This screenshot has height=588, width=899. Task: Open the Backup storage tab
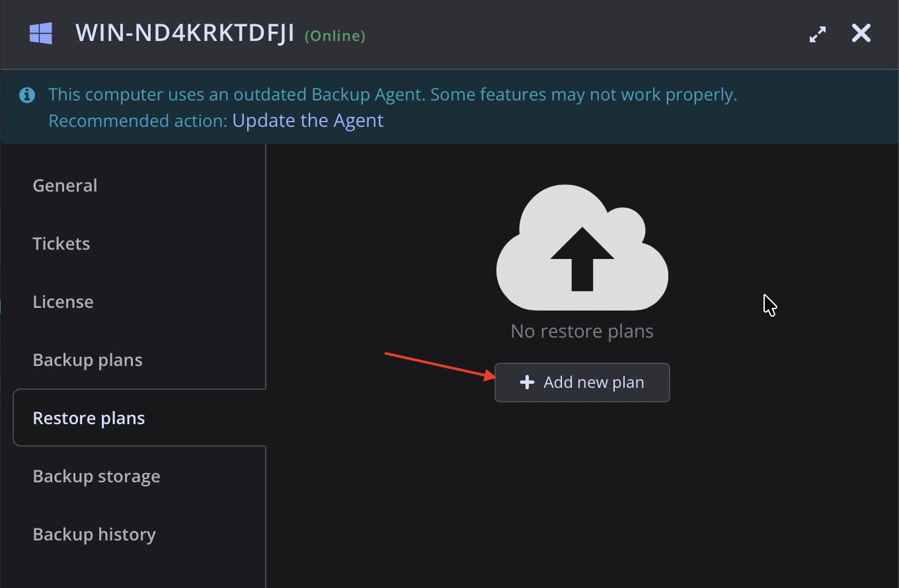[x=97, y=476]
